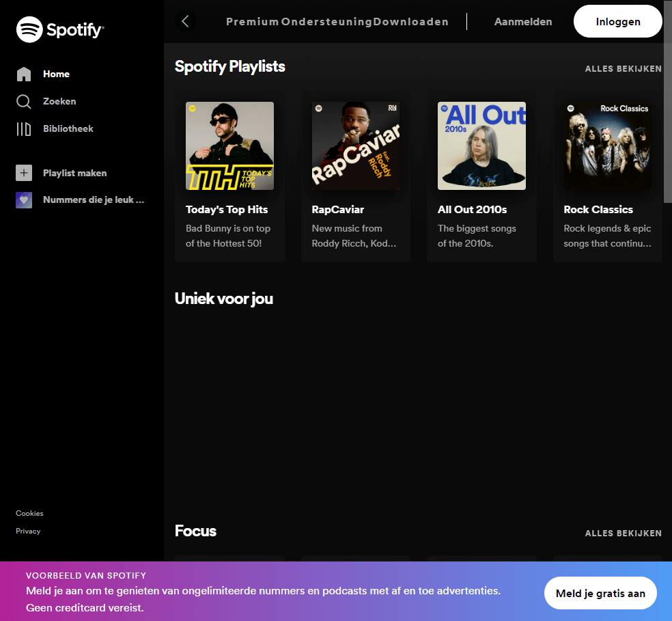Open All Out 2010s cover art
Viewport: 672px width, 621px height.
[x=481, y=146]
